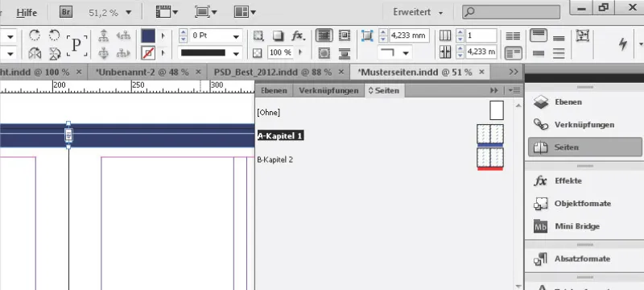
Task: Click the Quick Apply lightning icon
Action: [x=623, y=44]
